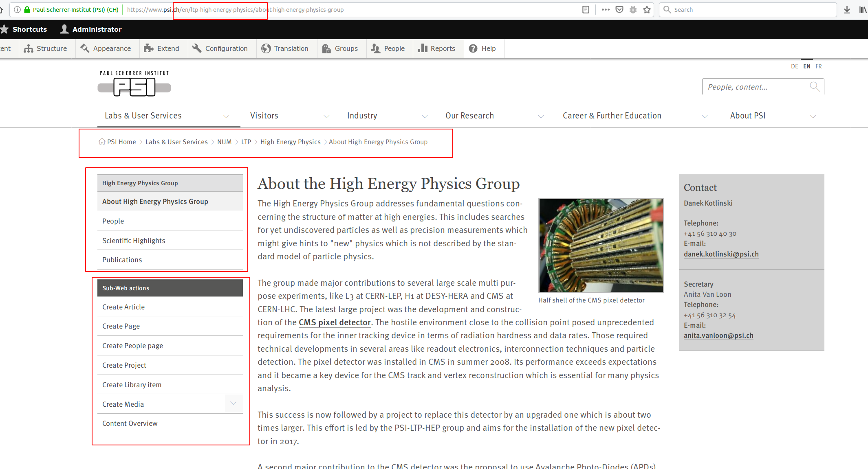Open the reader view icon
Image resolution: width=868 pixels, height=469 pixels.
tap(586, 10)
